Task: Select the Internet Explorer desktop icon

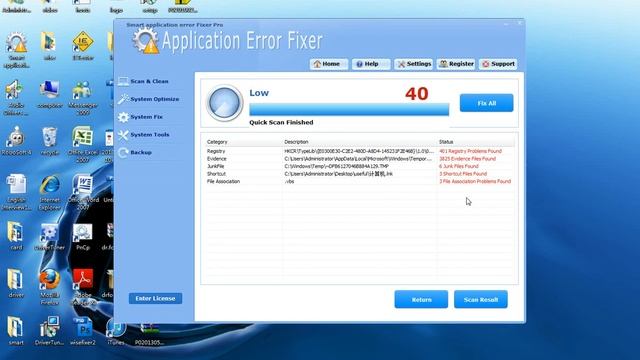Action: coord(49,193)
